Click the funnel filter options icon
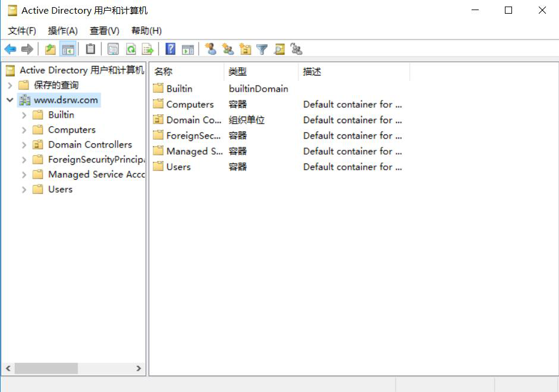 tap(262, 49)
